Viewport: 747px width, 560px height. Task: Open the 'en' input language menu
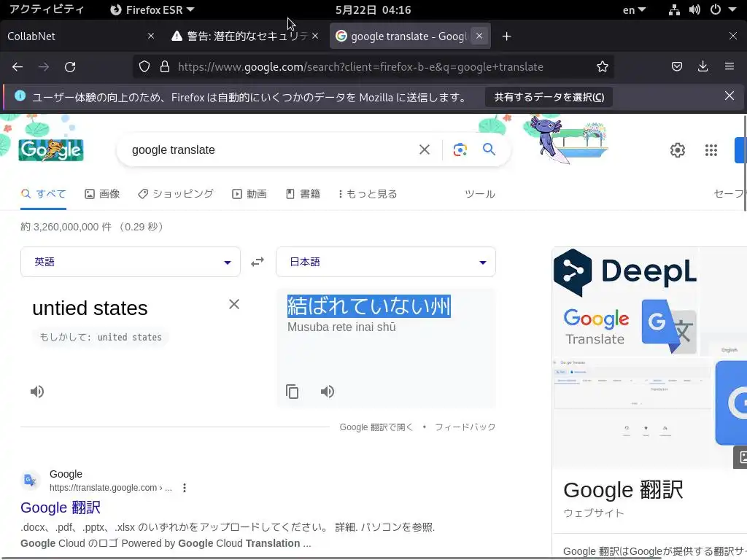[634, 10]
